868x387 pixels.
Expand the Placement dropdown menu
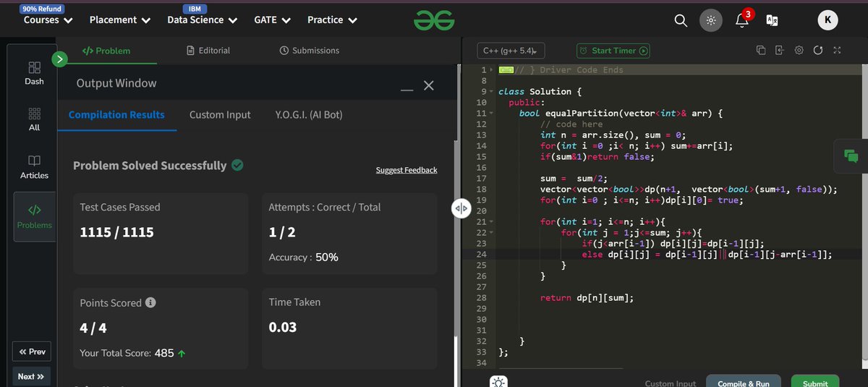(120, 20)
